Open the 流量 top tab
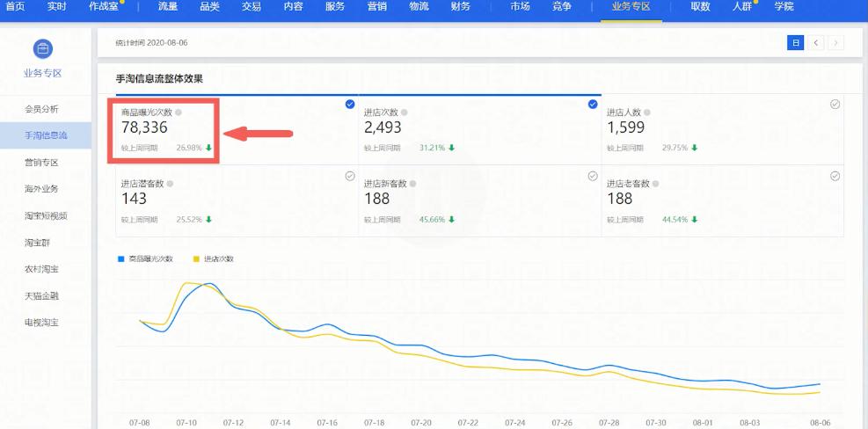The height and width of the screenshot is (429, 868). click(168, 7)
